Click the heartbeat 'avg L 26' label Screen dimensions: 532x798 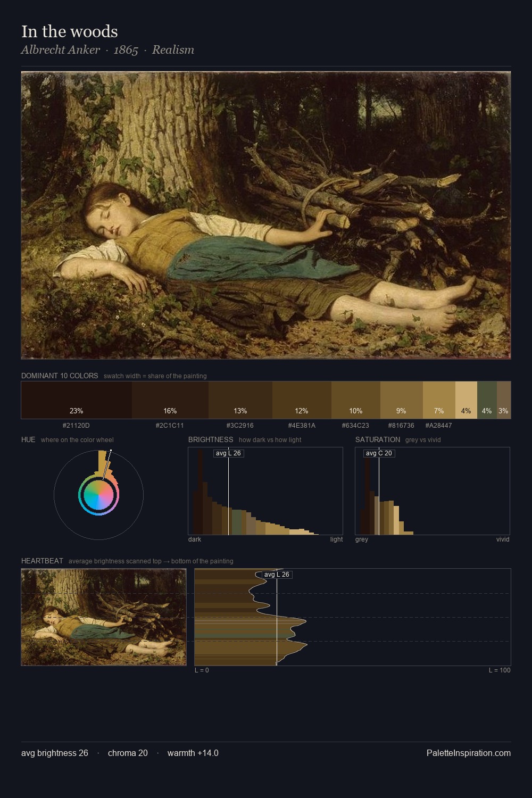(x=277, y=575)
